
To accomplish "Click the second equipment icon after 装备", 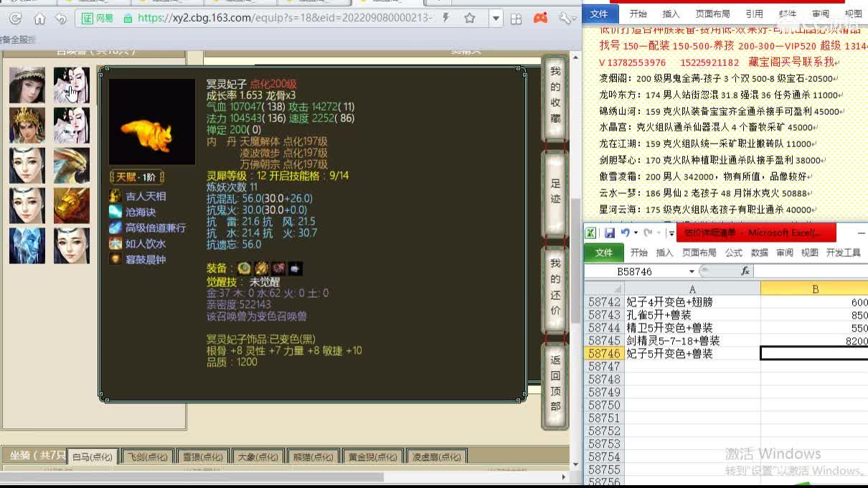I will pos(261,268).
